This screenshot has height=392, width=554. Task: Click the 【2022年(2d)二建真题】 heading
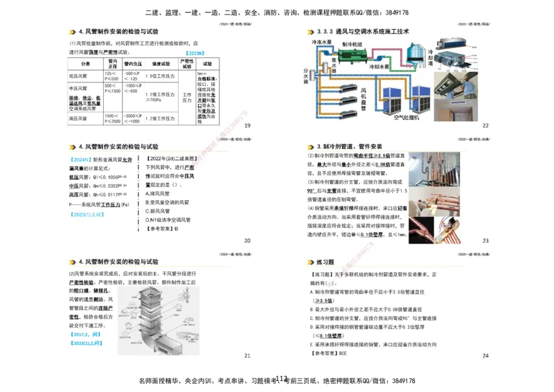coord(171,159)
